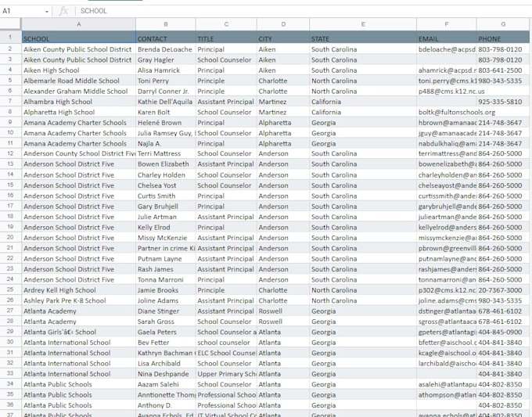Select email cell boltk@fultonschools.org
This screenshot has height=417, width=532.
(x=447, y=113)
